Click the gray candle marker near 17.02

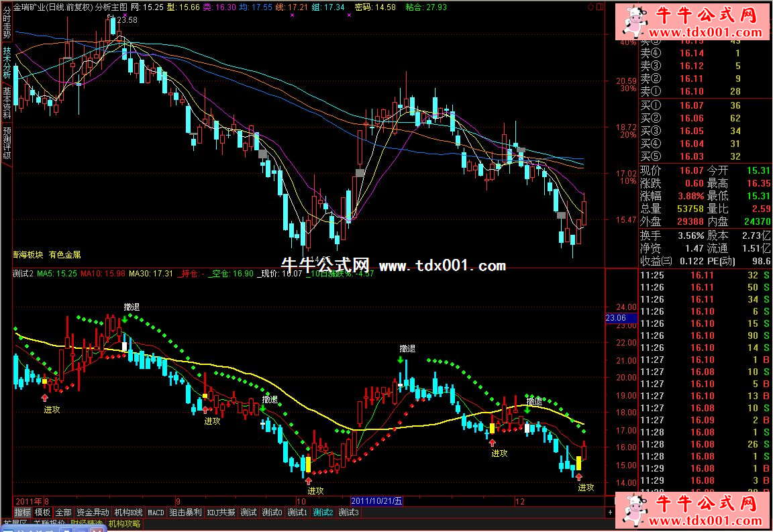pyautogui.click(x=360, y=173)
